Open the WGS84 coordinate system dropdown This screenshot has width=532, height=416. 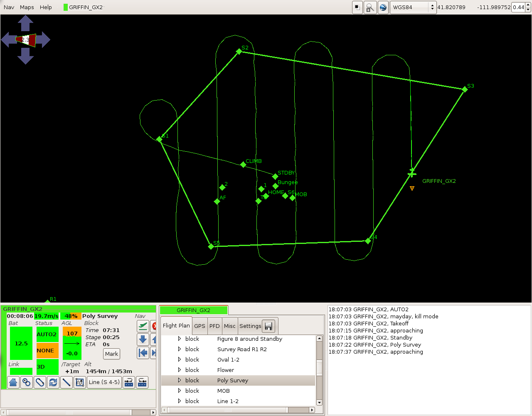point(413,7)
